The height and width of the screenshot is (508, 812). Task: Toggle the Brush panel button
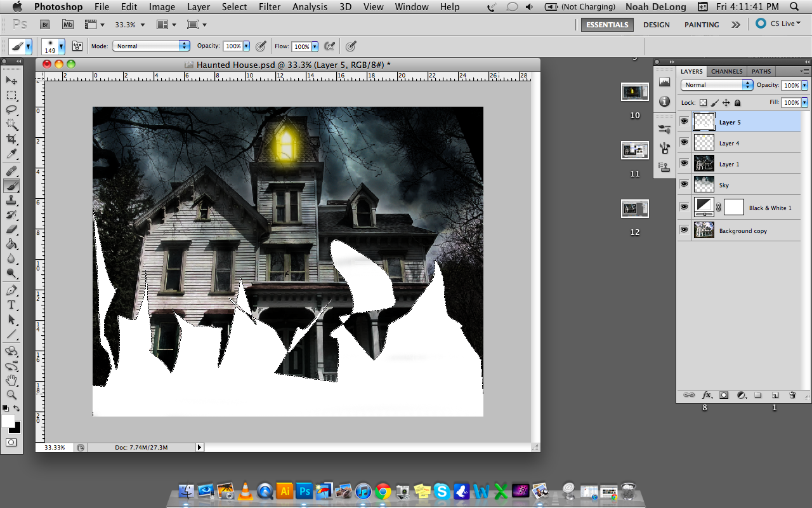[x=78, y=46]
